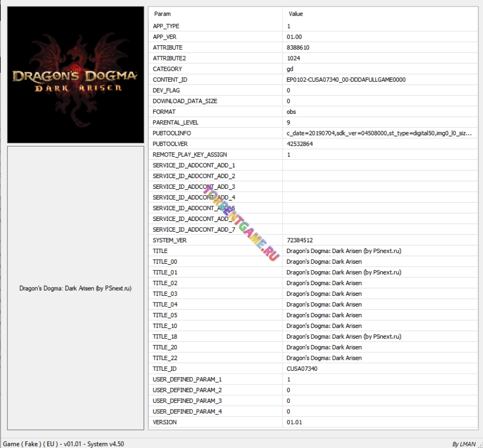Click the By LMAN credit text

[464, 444]
